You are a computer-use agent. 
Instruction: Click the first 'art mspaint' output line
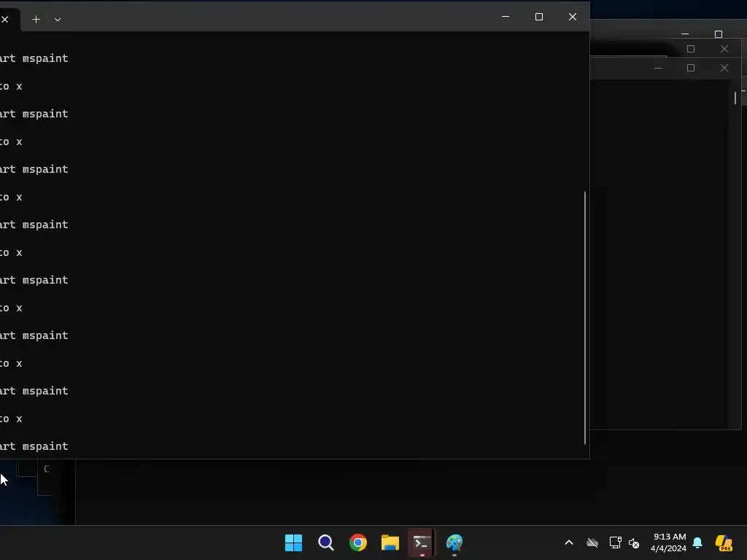(x=34, y=58)
